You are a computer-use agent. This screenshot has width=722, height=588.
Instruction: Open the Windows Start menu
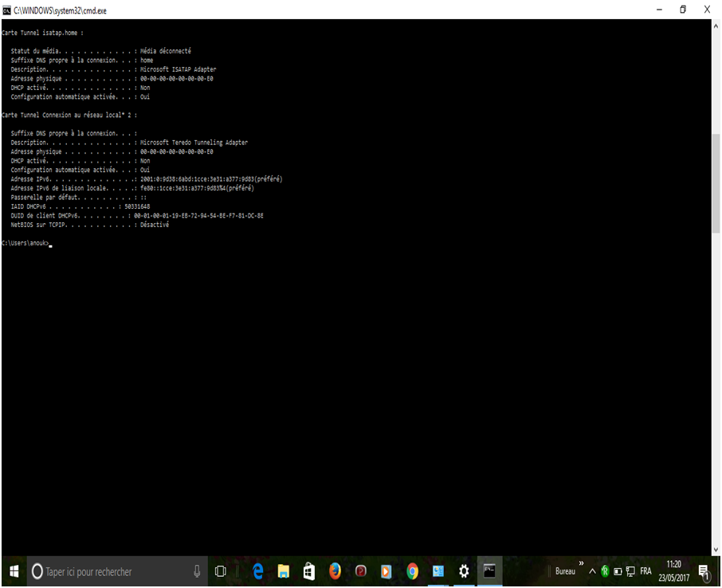tap(14, 571)
